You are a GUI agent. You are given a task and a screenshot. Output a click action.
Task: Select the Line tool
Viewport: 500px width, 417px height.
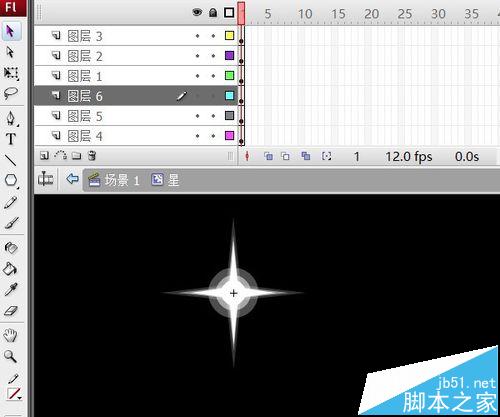click(x=11, y=160)
